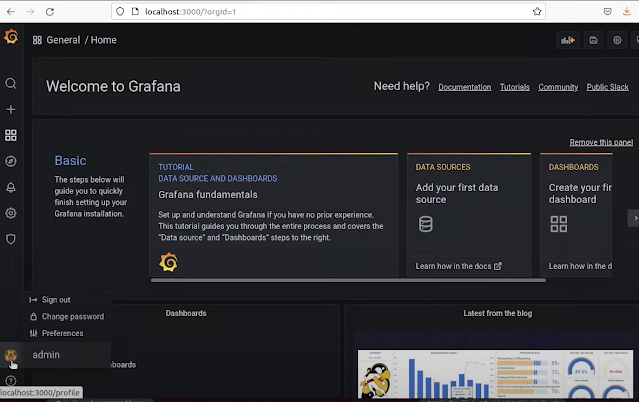Click the Save dashboard disk icon
The height and width of the screenshot is (402, 639).
pos(593,40)
